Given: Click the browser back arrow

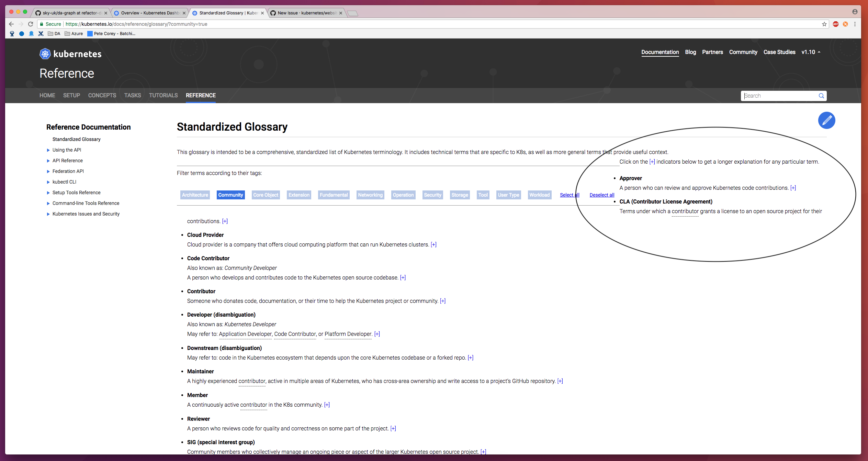Looking at the screenshot, I should click(11, 24).
